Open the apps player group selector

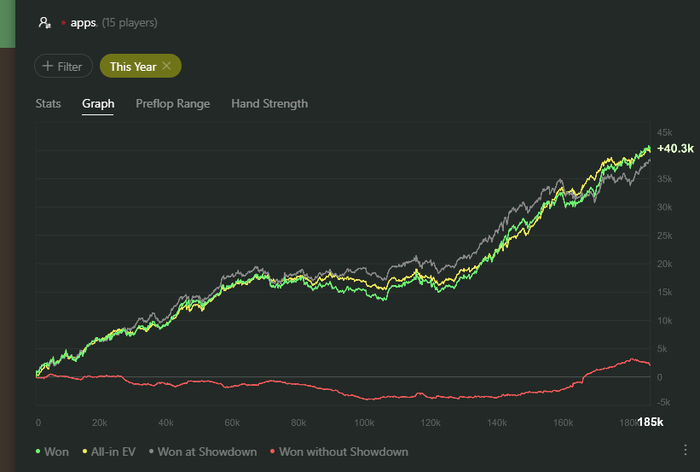click(x=83, y=22)
